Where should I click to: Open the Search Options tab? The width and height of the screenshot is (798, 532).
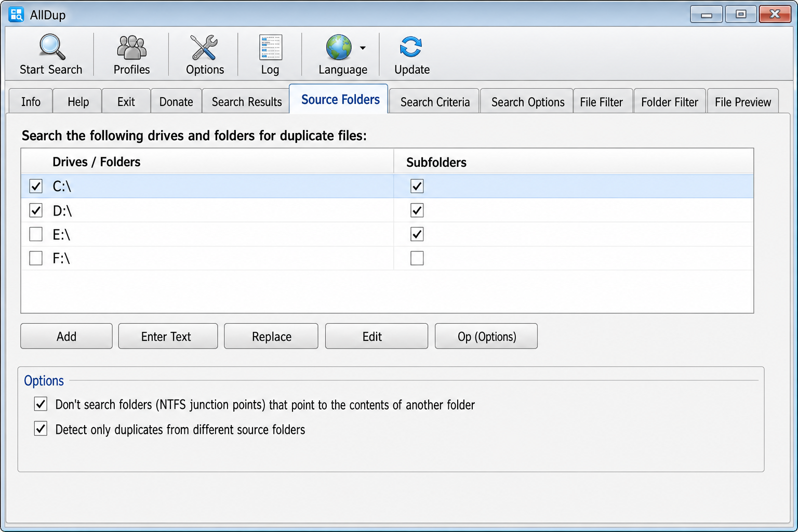pyautogui.click(x=527, y=102)
